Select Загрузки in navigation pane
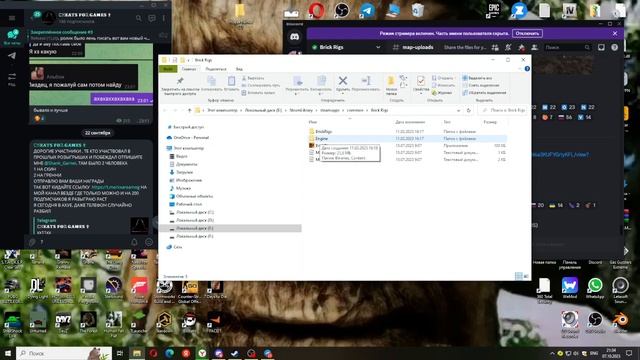Viewport: 640px width, 360px height. [x=181, y=172]
